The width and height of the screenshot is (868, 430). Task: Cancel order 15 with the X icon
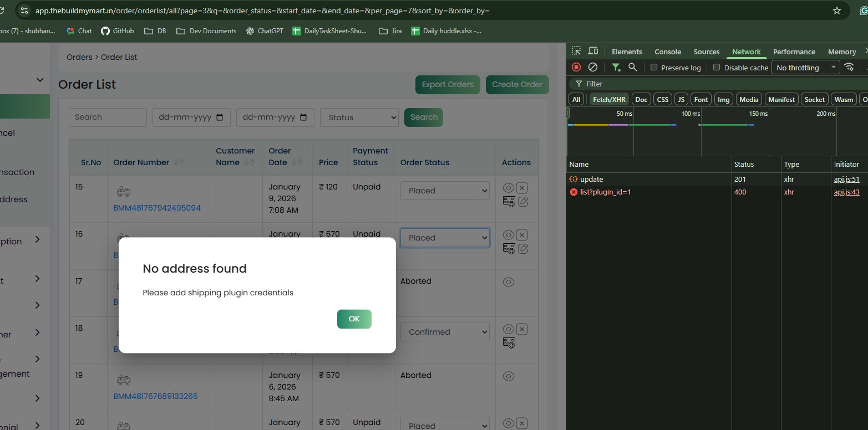[x=522, y=188]
